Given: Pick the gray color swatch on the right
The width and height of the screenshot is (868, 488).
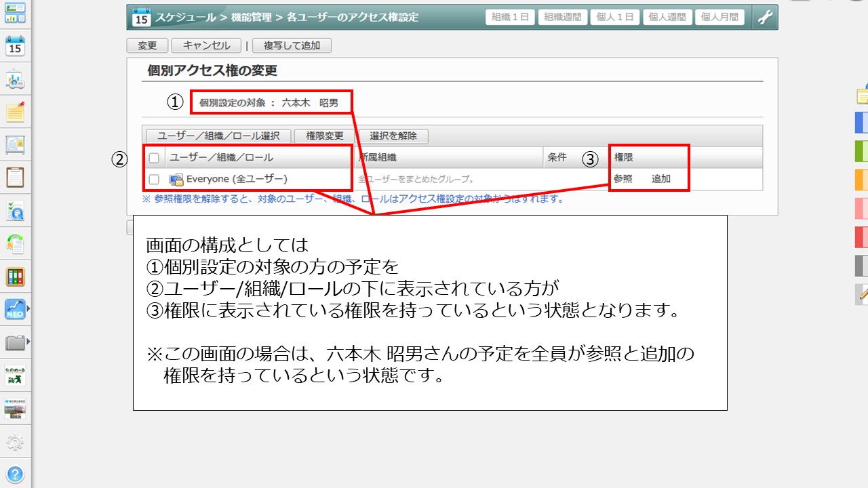Looking at the screenshot, I should [x=861, y=265].
